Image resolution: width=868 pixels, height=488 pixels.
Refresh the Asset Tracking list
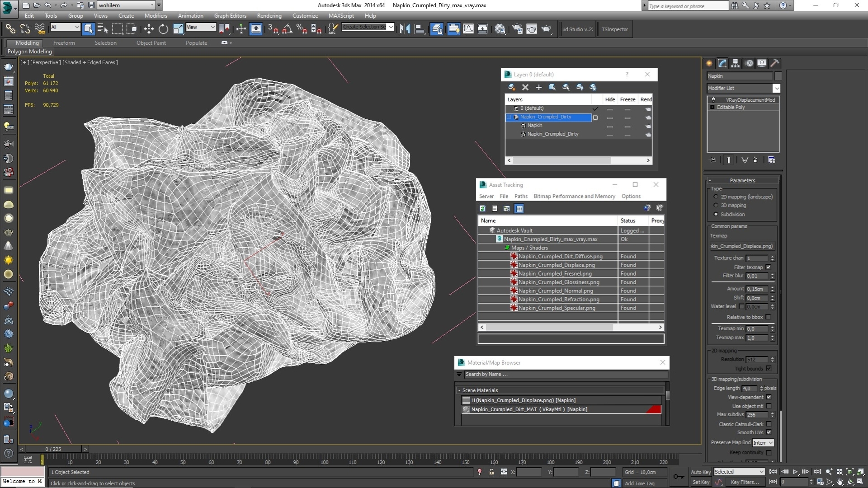482,208
